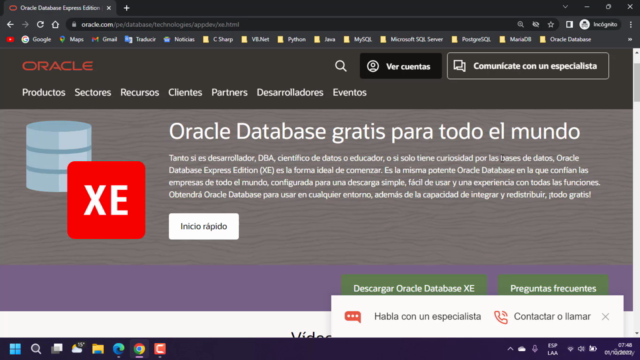Image resolution: width=640 pixels, height=360 pixels.
Task: Open File Explorer from the taskbar
Action: (x=98, y=349)
